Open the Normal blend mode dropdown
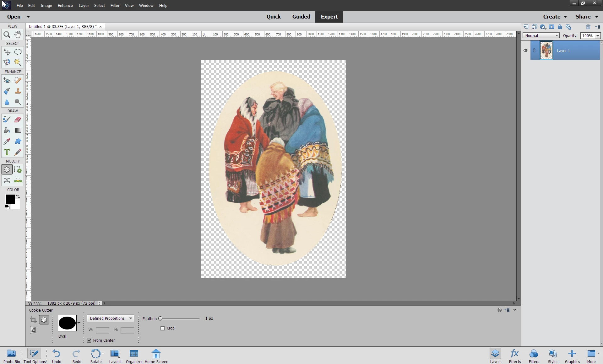This screenshot has width=603, height=364. pos(541,35)
